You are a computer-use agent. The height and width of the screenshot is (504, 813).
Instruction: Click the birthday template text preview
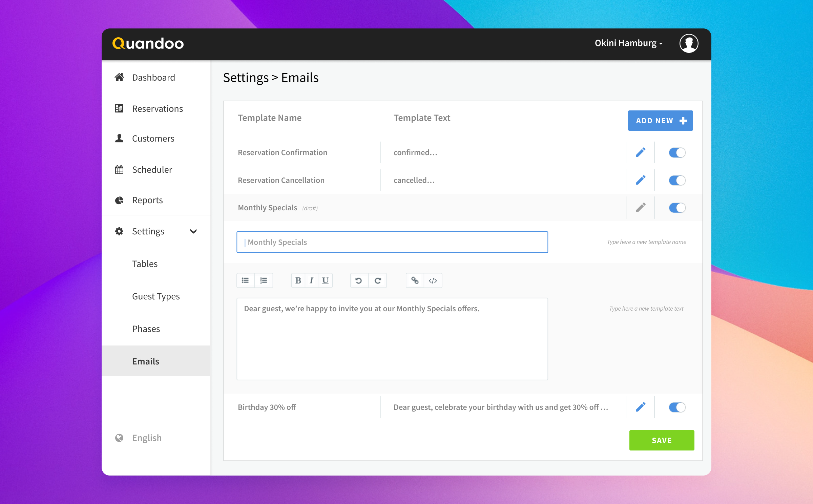coord(501,407)
